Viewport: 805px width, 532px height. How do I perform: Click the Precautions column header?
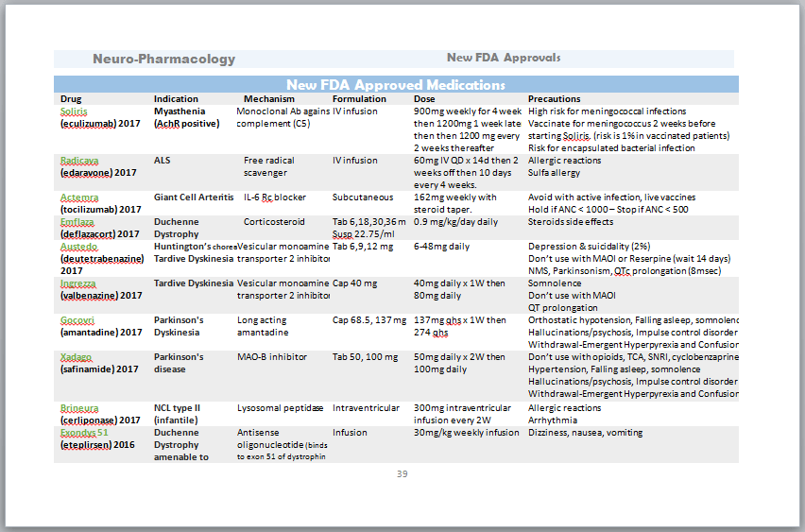(x=554, y=98)
